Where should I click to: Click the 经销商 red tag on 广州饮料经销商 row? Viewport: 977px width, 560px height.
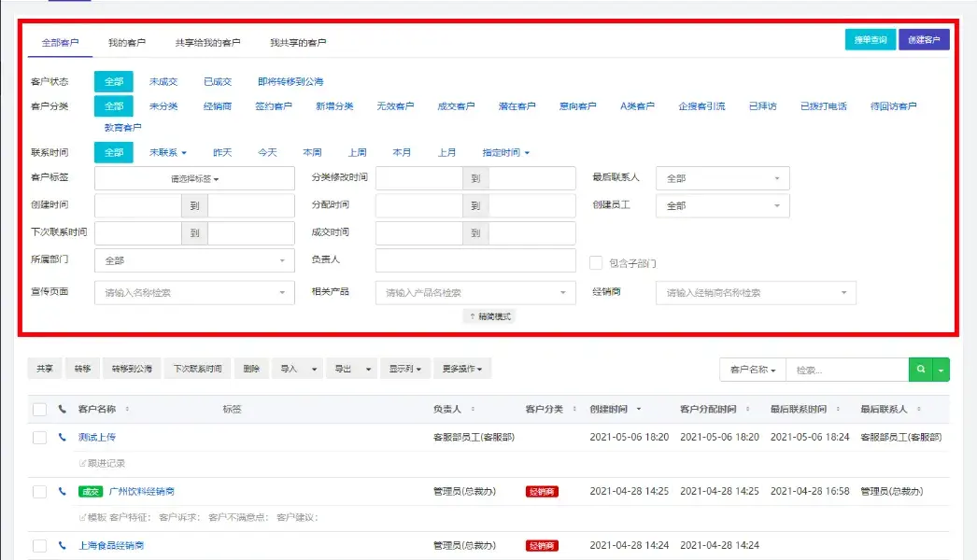click(x=542, y=492)
